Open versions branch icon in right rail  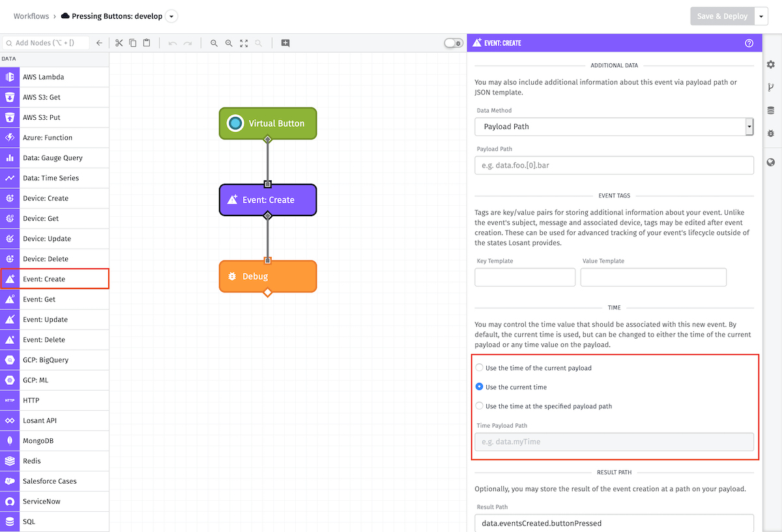(x=771, y=87)
